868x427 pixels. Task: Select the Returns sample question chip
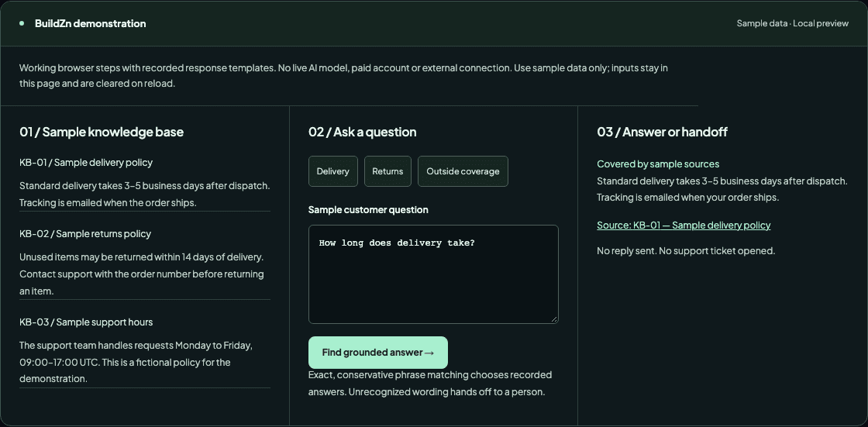[387, 171]
